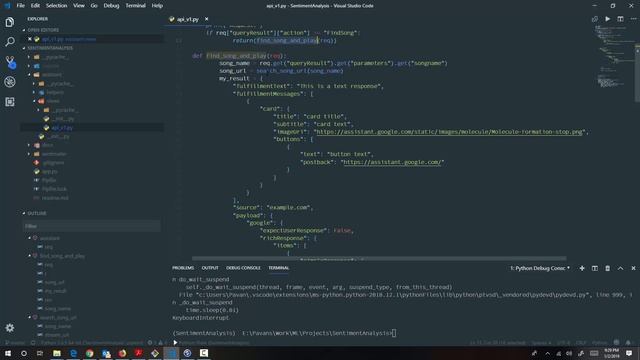640x360 pixels.
Task: Run the Python file from editor toolbar
Action: (x=607, y=19)
